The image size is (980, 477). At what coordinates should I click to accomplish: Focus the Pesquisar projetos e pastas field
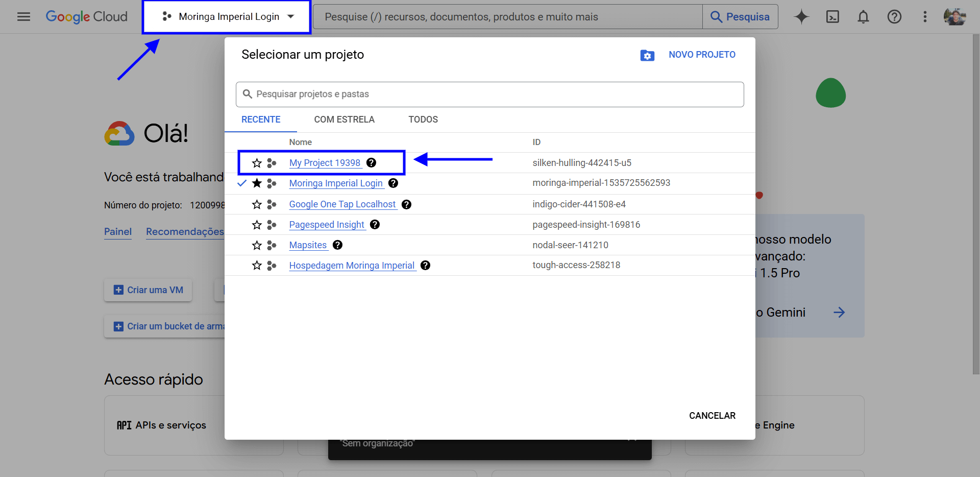490,94
